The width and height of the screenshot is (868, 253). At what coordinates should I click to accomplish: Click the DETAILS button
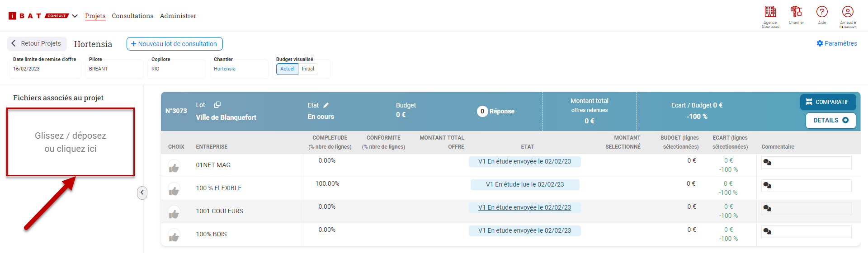pos(830,121)
